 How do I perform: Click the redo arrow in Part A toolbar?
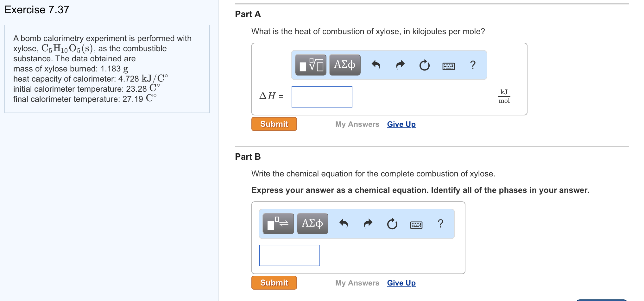click(400, 65)
